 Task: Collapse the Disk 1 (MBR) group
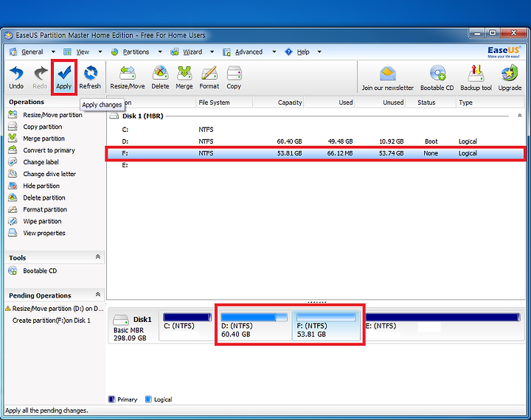pyautogui.click(x=519, y=116)
